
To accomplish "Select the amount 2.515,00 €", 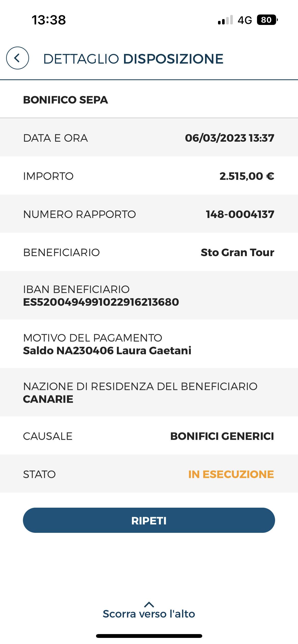I will click(x=247, y=176).
